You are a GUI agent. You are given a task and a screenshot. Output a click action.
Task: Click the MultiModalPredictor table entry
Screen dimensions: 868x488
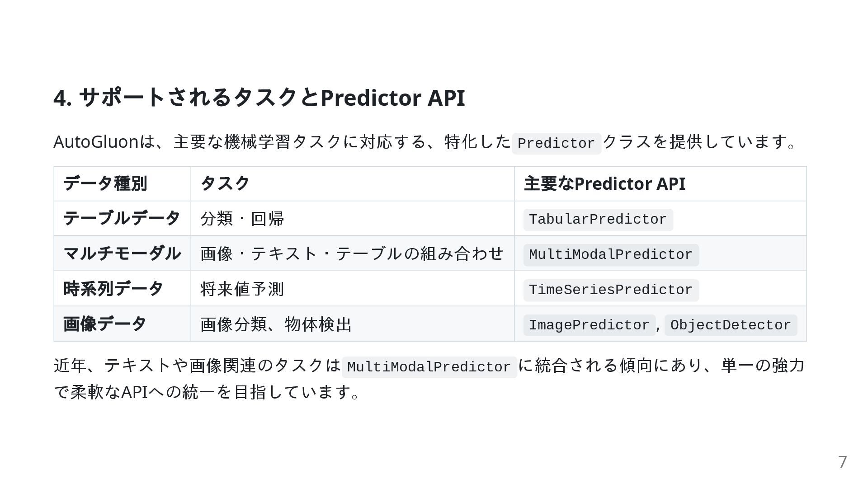coord(611,255)
